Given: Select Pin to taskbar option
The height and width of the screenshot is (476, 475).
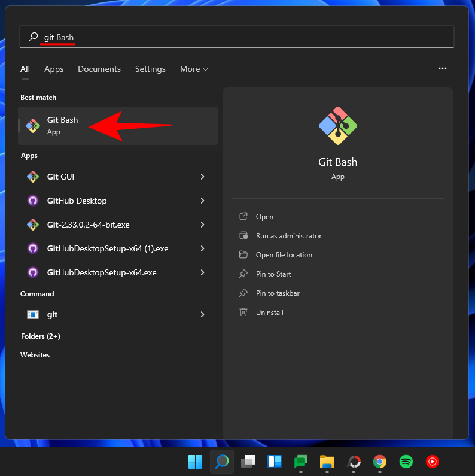Looking at the screenshot, I should (x=278, y=293).
